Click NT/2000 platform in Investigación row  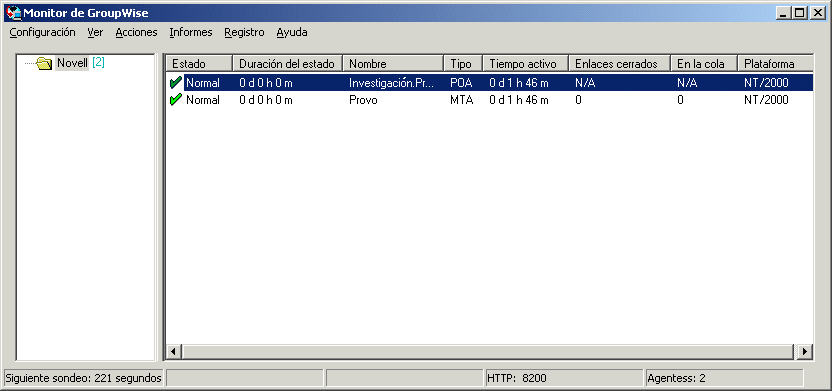[766, 83]
